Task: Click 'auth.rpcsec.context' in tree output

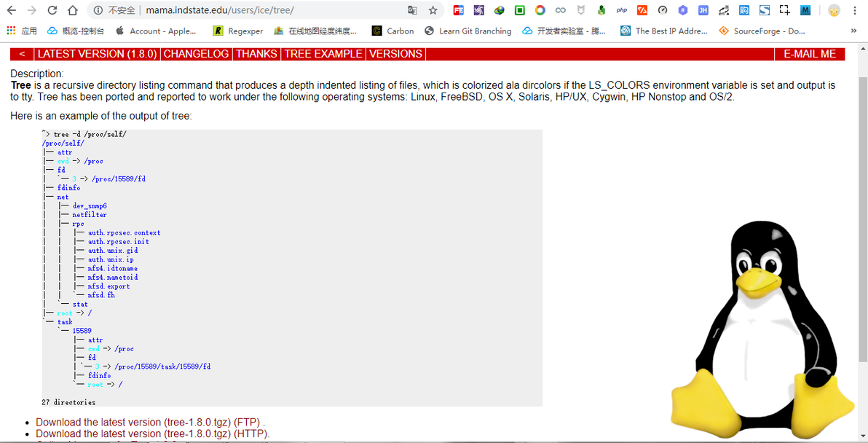Action: [124, 232]
